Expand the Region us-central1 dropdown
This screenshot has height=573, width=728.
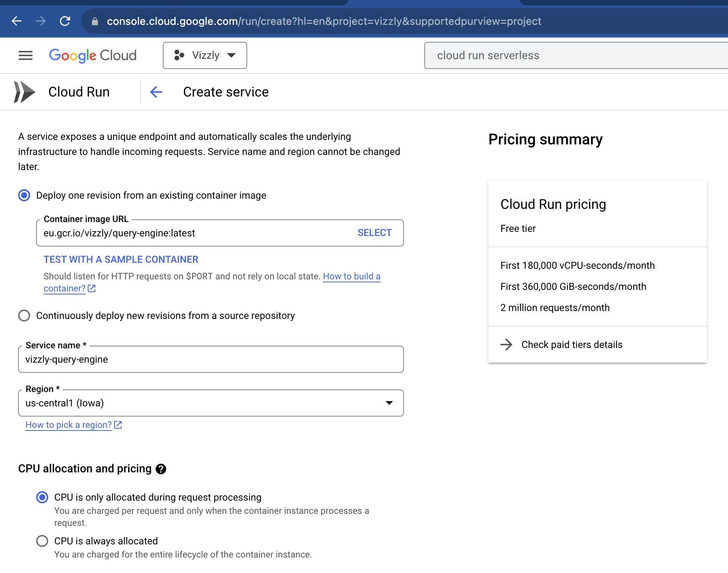(211, 403)
